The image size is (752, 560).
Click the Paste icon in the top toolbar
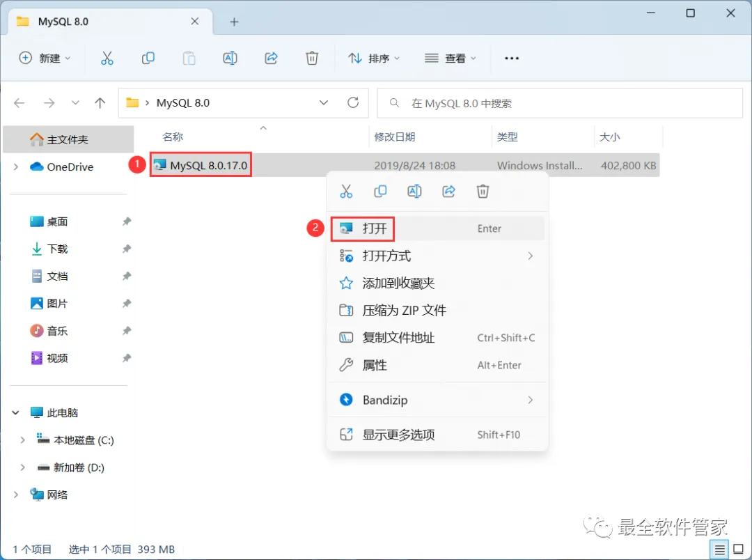point(189,58)
